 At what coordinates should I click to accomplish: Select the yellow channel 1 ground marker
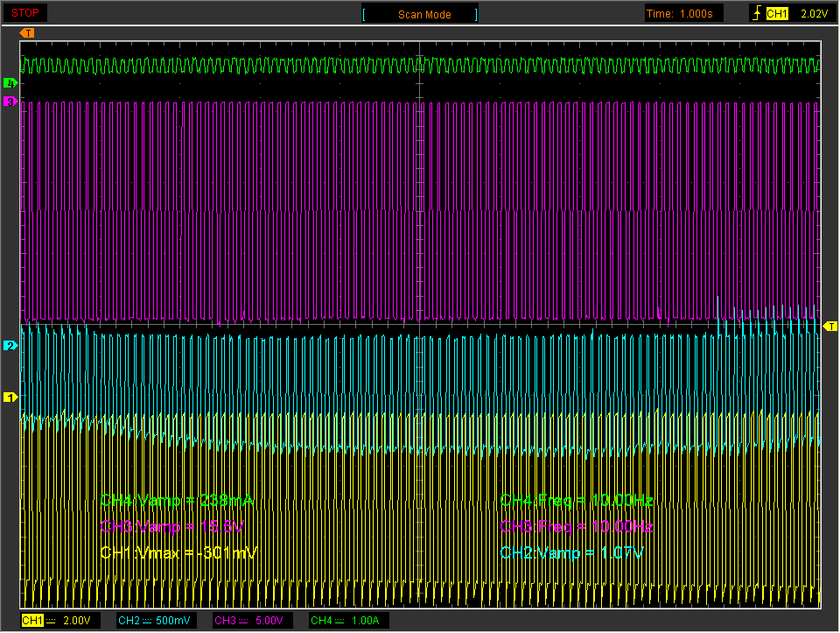pyautogui.click(x=10, y=397)
